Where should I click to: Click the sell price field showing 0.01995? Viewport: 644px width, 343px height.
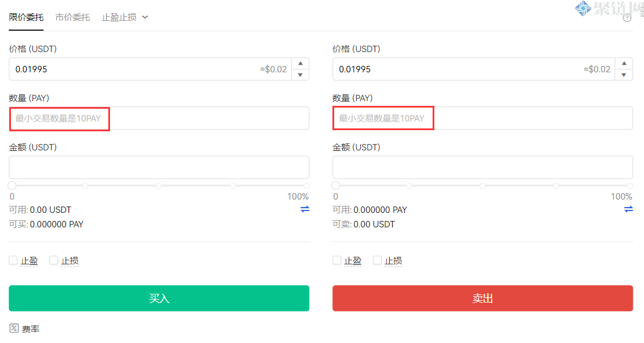pyautogui.click(x=474, y=69)
